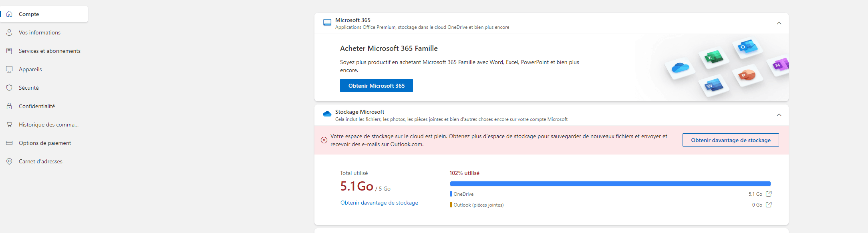Open the Compte sidebar item

(x=44, y=14)
